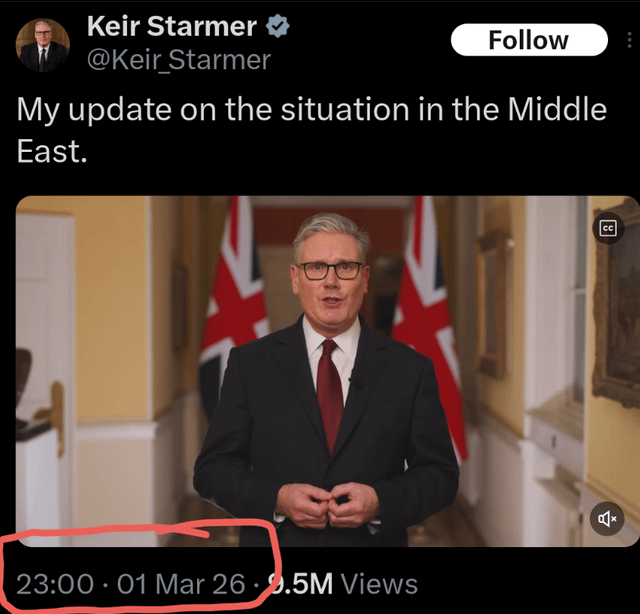View the 9.5M count number
The image size is (640, 614).
click(x=300, y=584)
